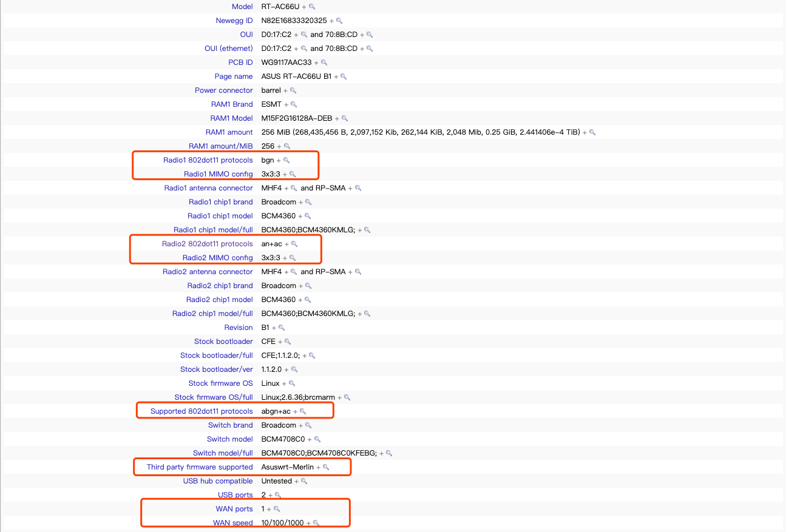Open the Stock bootloader/full property link

[x=217, y=355]
